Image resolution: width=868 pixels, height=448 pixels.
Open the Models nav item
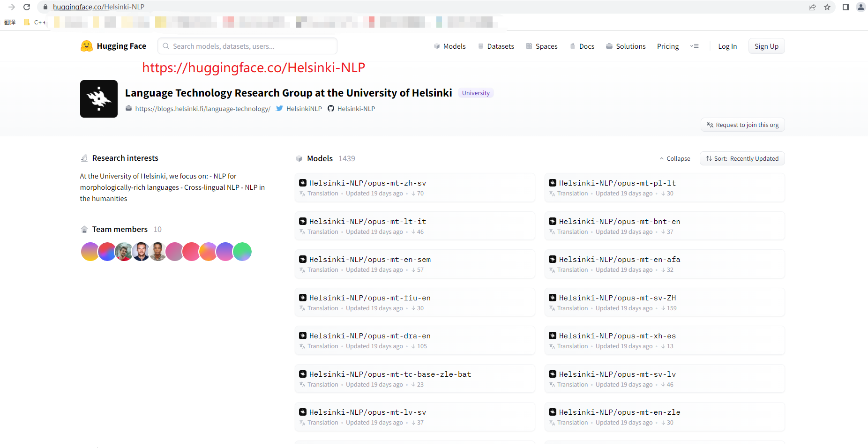[x=449, y=46]
